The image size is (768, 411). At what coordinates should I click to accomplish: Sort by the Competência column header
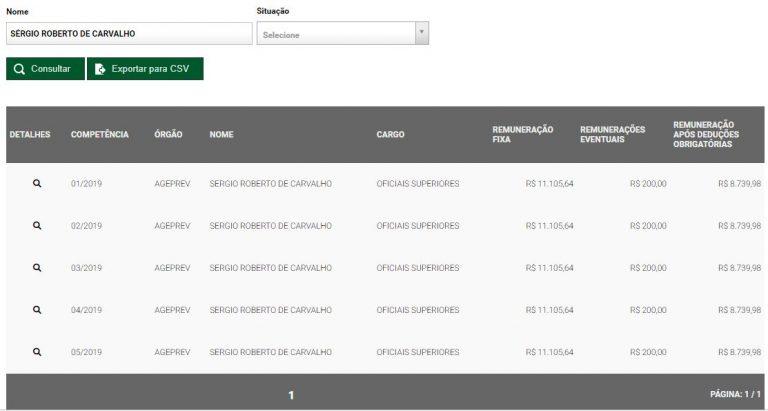pos(99,135)
